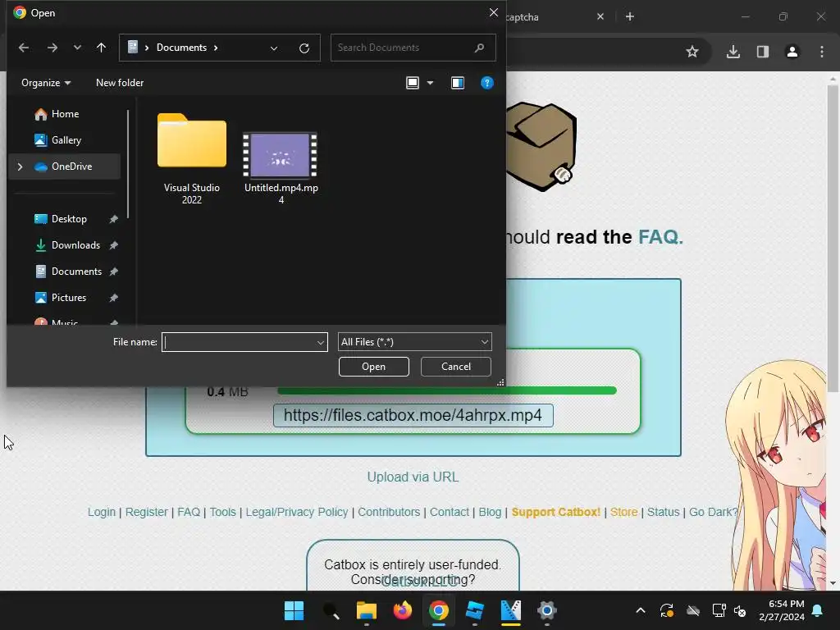
Task: Expand the OneDrive tree node
Action: (x=20, y=167)
